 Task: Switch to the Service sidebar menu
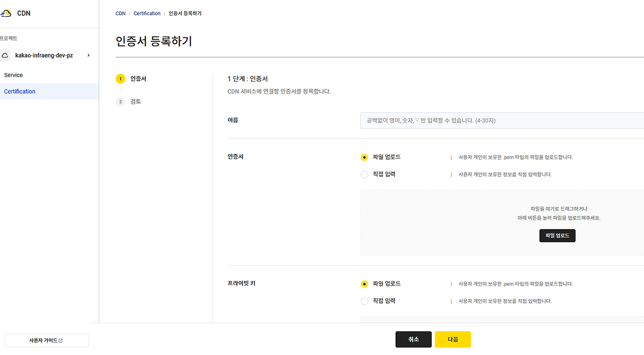point(13,75)
